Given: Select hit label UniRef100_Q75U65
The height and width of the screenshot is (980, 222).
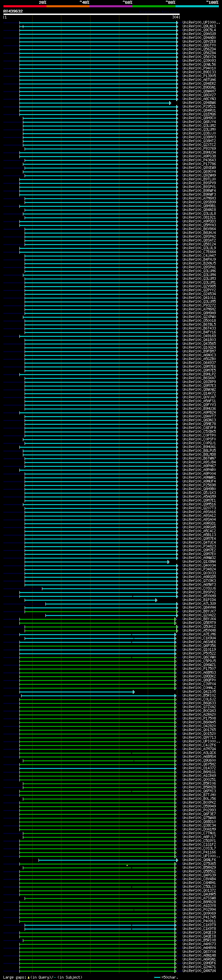Looking at the screenshot, I should coord(199,864).
